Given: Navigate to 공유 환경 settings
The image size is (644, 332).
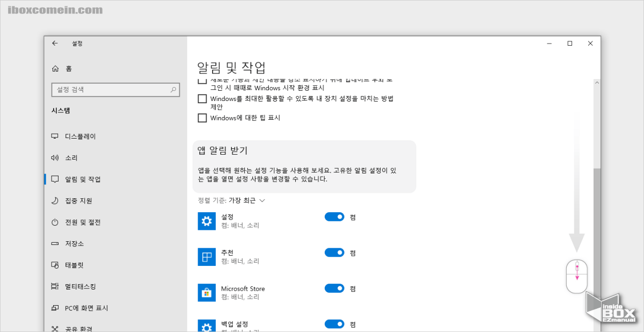Looking at the screenshot, I should point(55,328).
